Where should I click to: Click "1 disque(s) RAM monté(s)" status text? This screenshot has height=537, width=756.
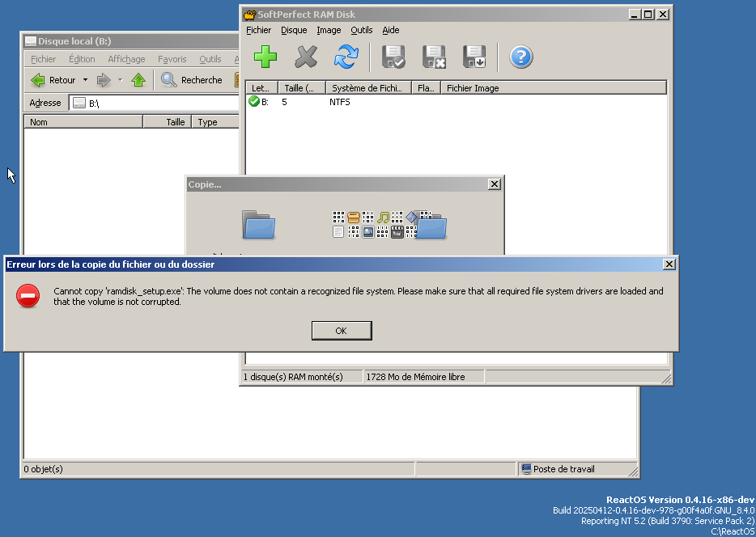pos(293,377)
